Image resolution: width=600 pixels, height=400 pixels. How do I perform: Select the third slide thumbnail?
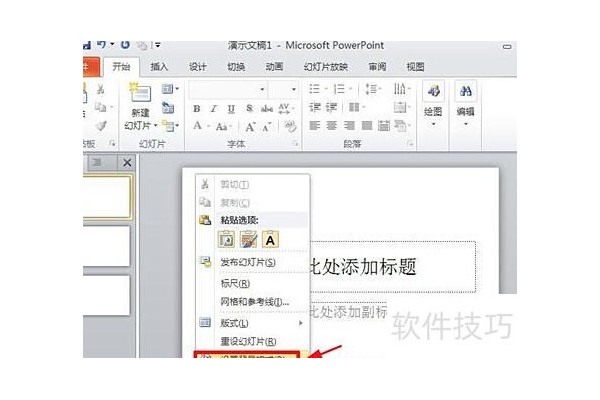[107, 295]
